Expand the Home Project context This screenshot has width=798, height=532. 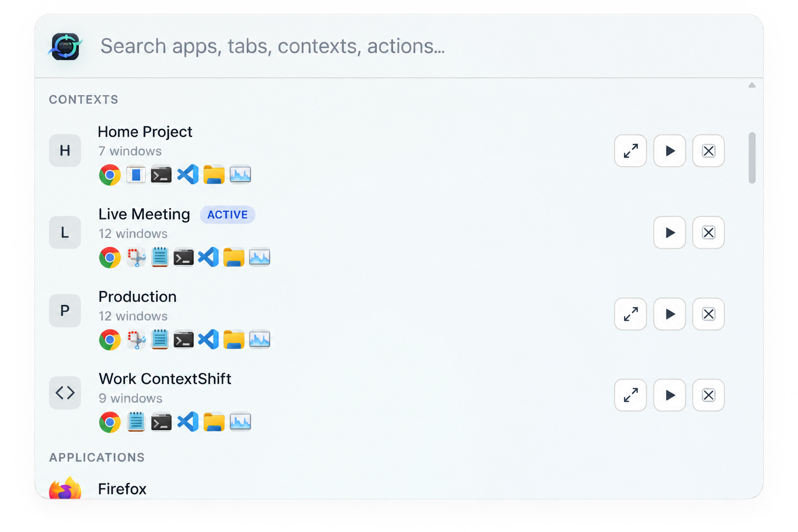coord(630,151)
